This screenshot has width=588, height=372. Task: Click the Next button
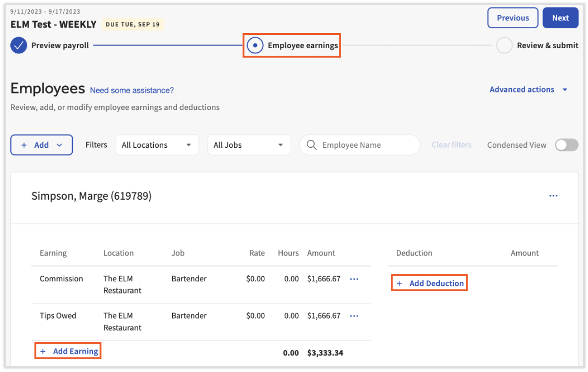(x=560, y=17)
